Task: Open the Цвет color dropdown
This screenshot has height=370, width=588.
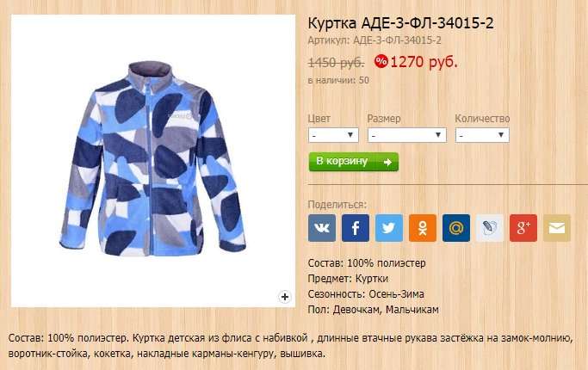Action: click(x=333, y=135)
